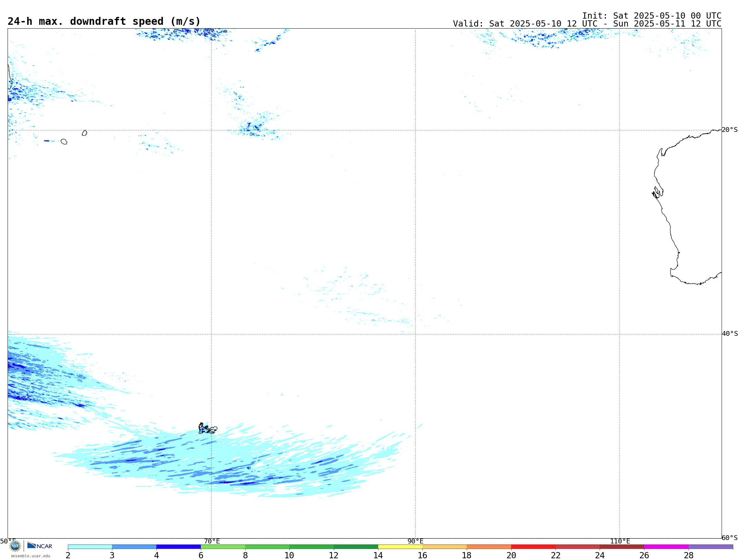Click the colorbar tick label '10'
744x560 pixels.
[x=289, y=555]
